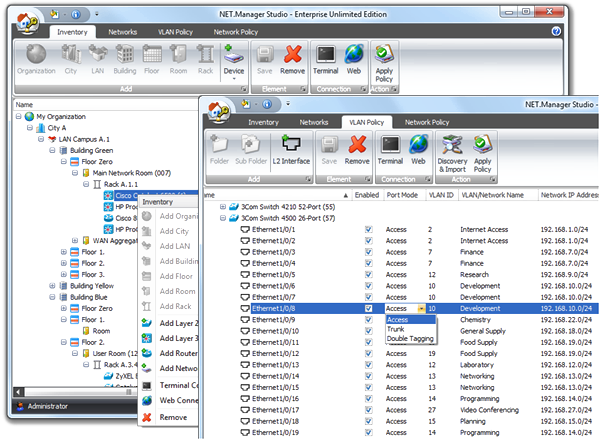The height and width of the screenshot is (440, 600).
Task: Uncheck Enabled checkbox for Ethernet1/0/1
Action: click(369, 229)
